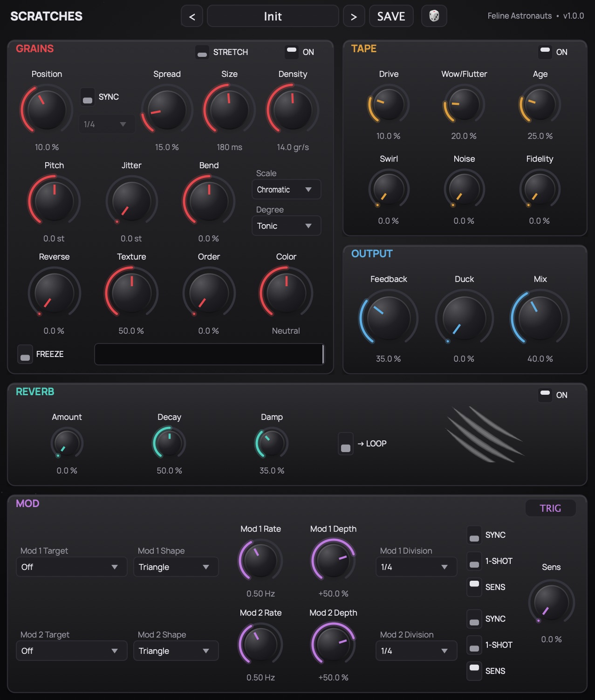
Task: Toggle Mod 2 SENS switch
Action: pyautogui.click(x=474, y=671)
